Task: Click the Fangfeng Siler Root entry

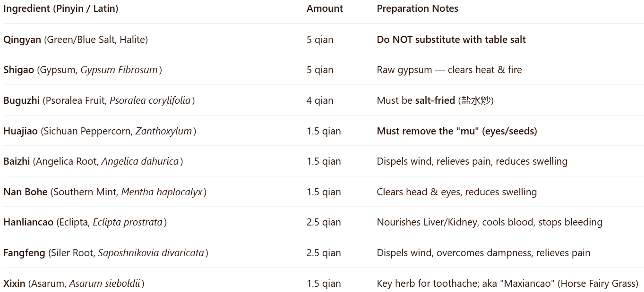Action: click(x=106, y=253)
